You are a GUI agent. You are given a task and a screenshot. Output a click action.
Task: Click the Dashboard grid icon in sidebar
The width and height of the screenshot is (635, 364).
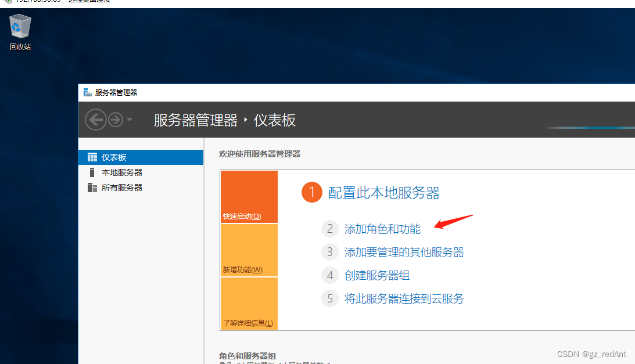pos(92,157)
